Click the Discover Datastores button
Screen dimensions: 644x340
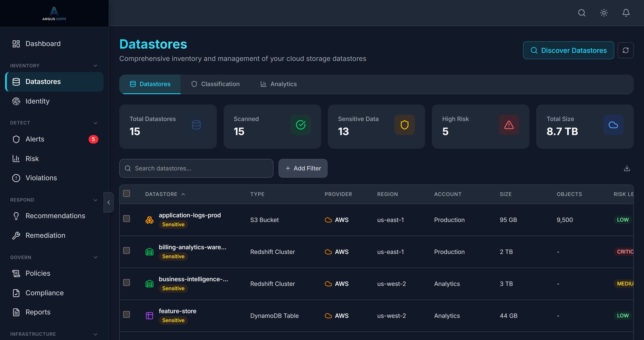(x=568, y=50)
